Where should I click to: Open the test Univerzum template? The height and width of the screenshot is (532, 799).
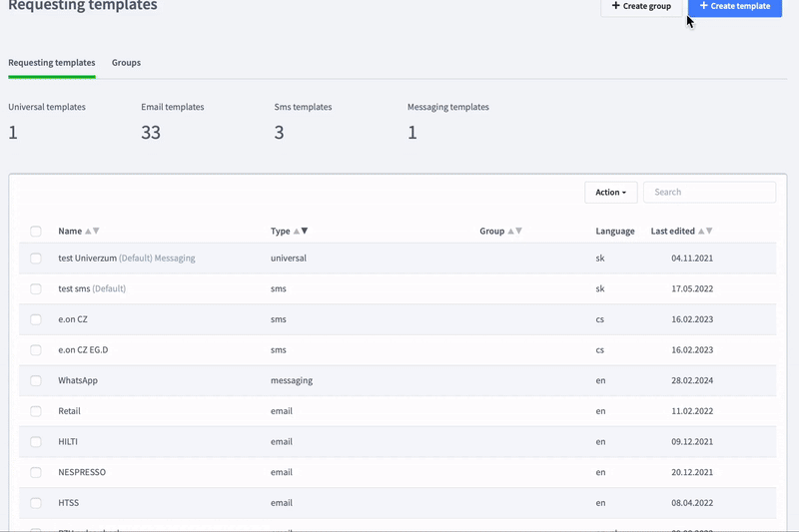click(x=87, y=259)
